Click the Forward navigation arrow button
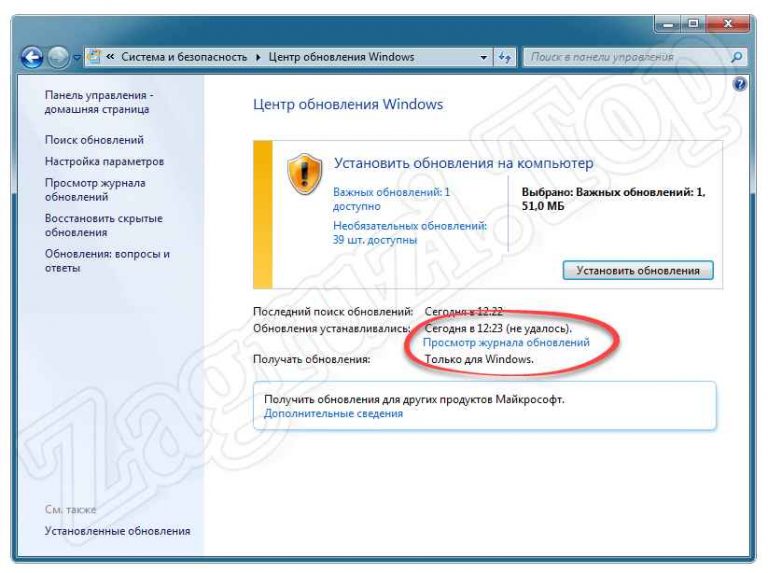Viewport: 768px width, 573px height. coord(59,57)
